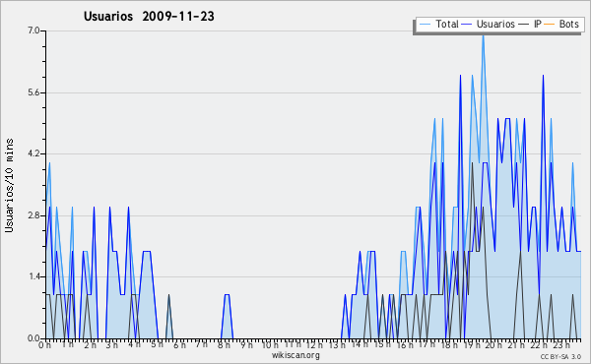591x364 pixels.
Task: Click the x-axis label '17 h'
Action: tap(427, 344)
